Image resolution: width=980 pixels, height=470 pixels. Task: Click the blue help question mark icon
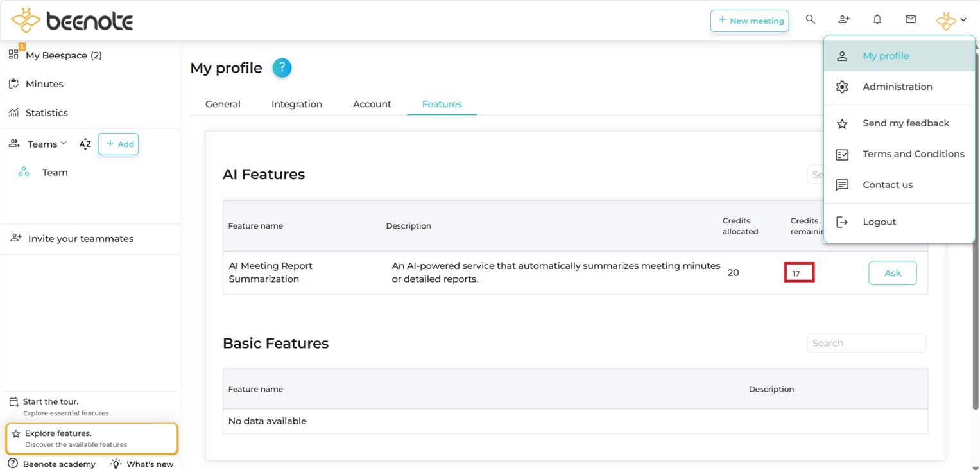[282, 68]
